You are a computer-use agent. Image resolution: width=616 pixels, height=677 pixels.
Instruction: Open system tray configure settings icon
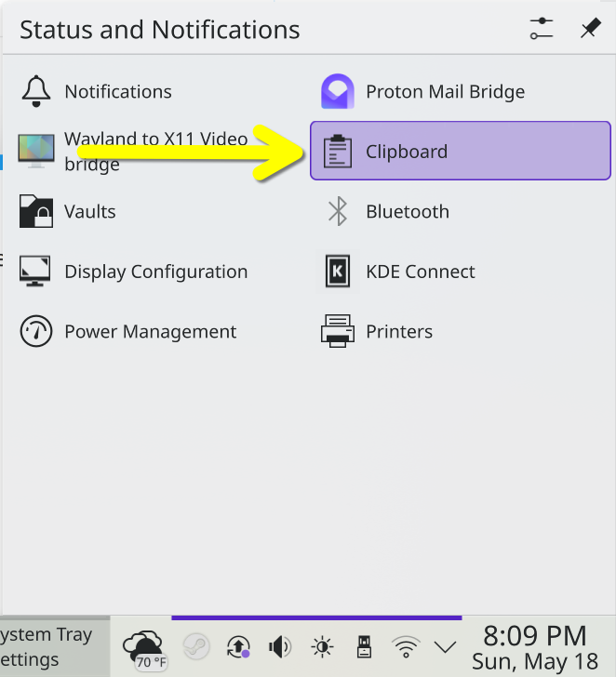[542, 29]
